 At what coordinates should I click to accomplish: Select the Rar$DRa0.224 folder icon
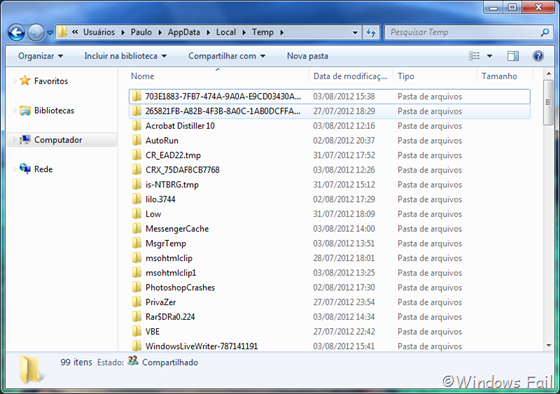(136, 316)
